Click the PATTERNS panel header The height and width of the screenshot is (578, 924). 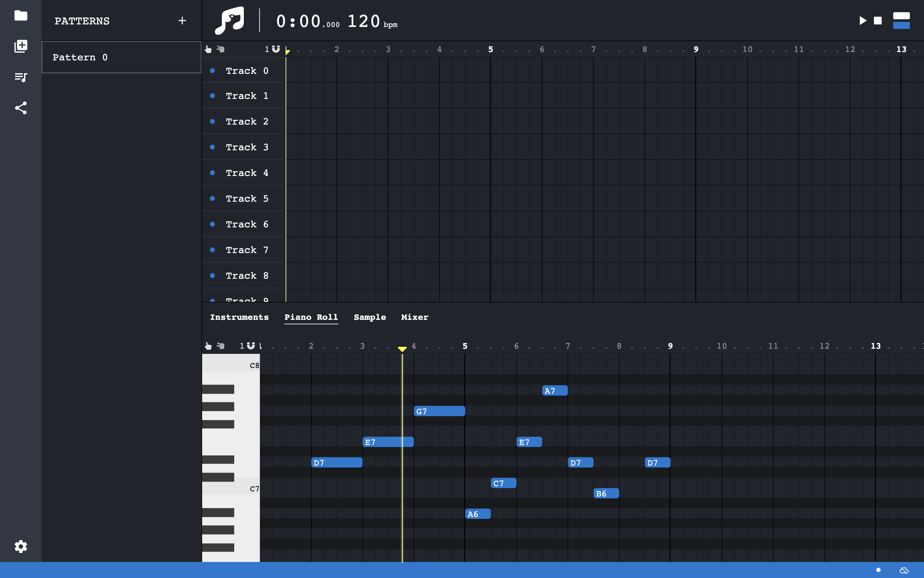82,21
